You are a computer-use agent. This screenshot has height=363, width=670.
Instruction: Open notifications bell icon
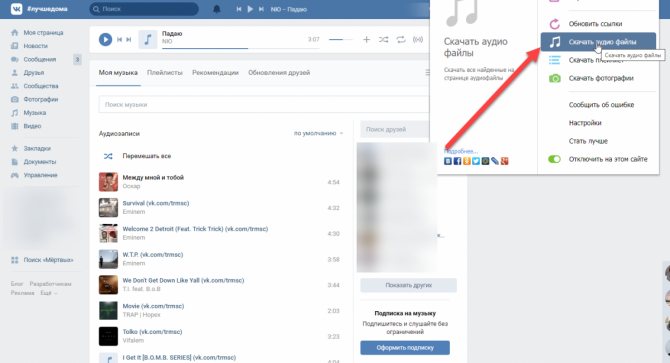coord(217,9)
